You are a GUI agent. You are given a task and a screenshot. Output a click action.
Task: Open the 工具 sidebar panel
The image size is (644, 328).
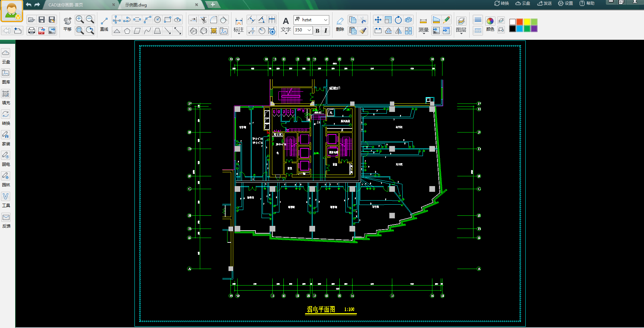coord(6,200)
